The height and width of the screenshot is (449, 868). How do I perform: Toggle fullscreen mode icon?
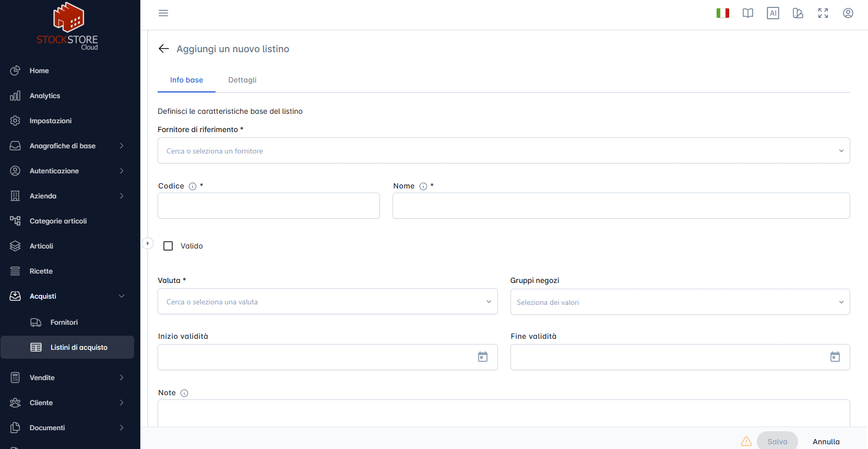coord(823,13)
